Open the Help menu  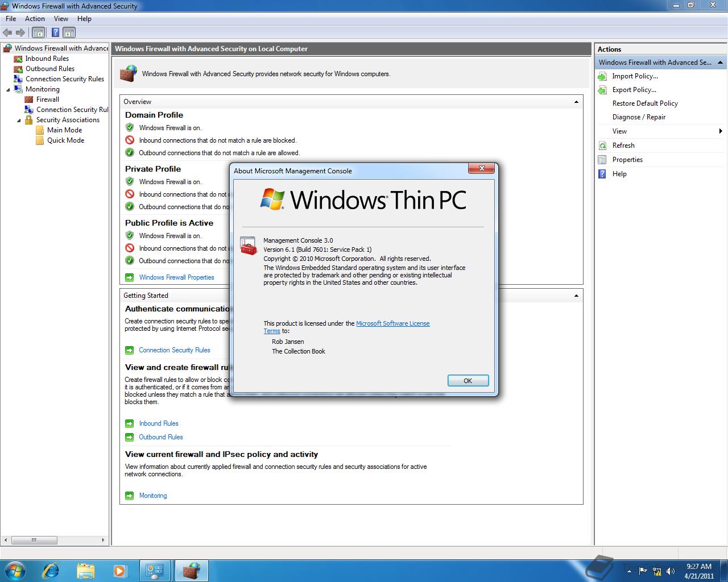[84, 19]
